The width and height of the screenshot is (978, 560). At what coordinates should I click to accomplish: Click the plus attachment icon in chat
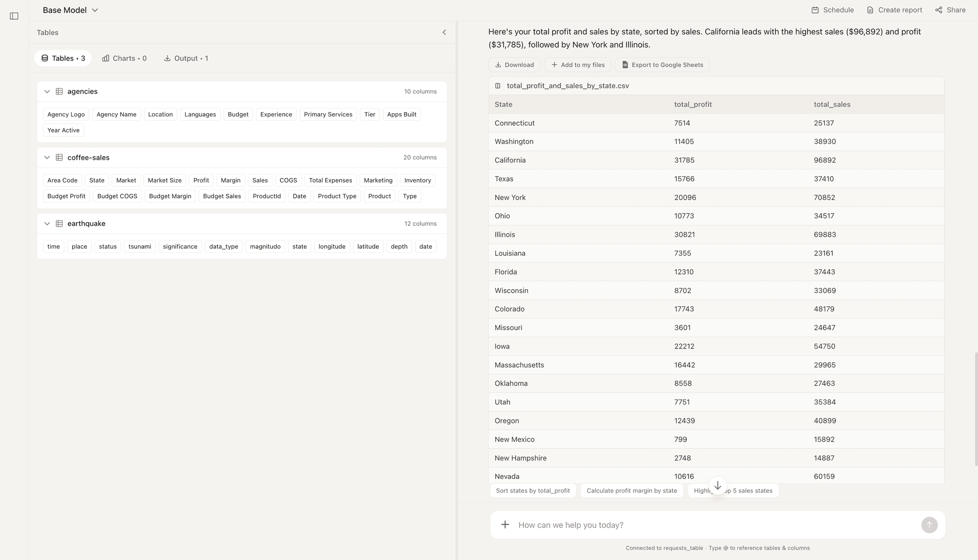pyautogui.click(x=505, y=525)
